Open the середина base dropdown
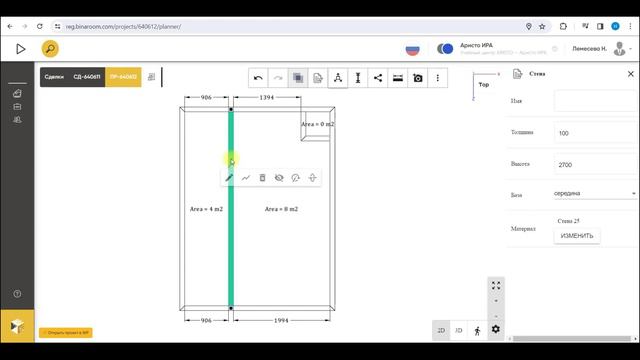Screen dimensions: 640x360 pos(596,193)
